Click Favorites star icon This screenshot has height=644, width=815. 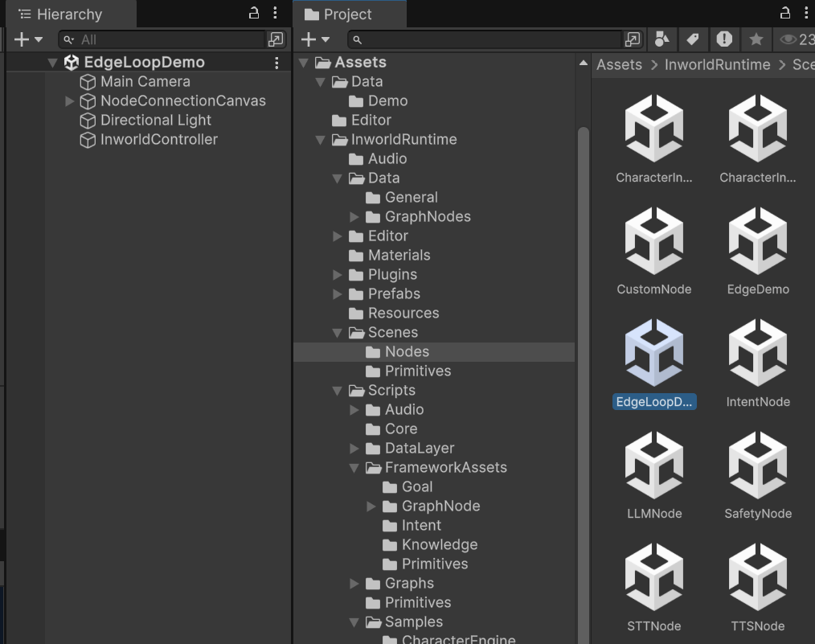click(x=756, y=39)
